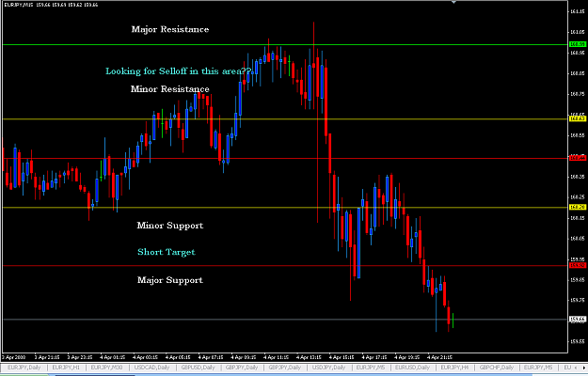This screenshot has width=588, height=376.
Task: Click the red 160.44 price tag
Action: [x=578, y=158]
